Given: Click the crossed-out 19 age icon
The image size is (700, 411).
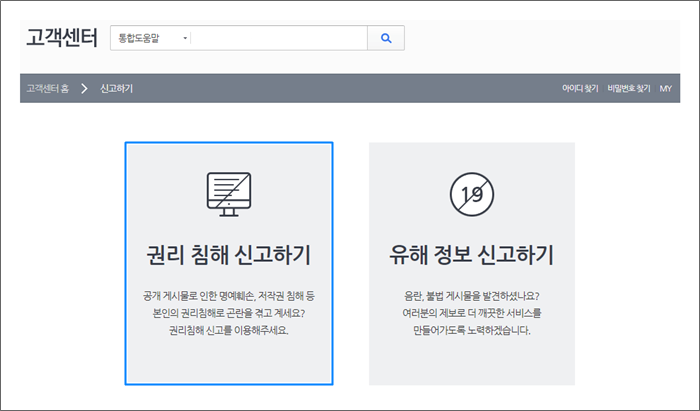Looking at the screenshot, I should click(x=471, y=193).
